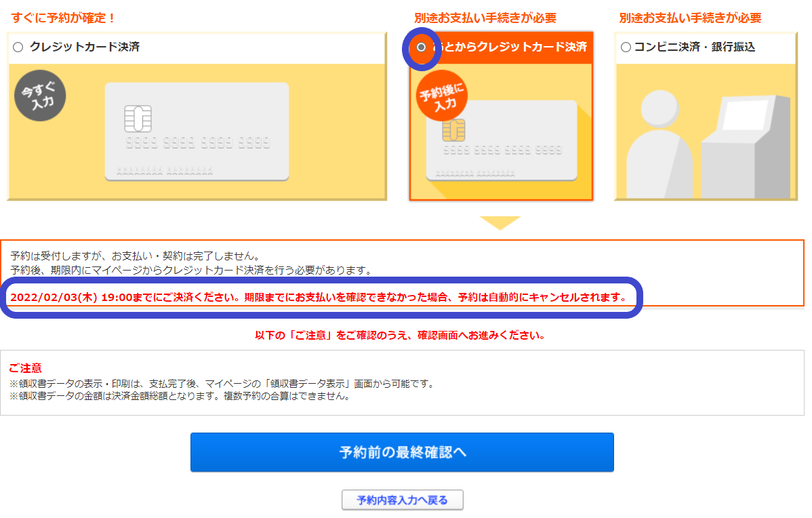The image size is (812, 518).
Task: Click the 予約は受付しますが notice line
Action: click(x=135, y=256)
